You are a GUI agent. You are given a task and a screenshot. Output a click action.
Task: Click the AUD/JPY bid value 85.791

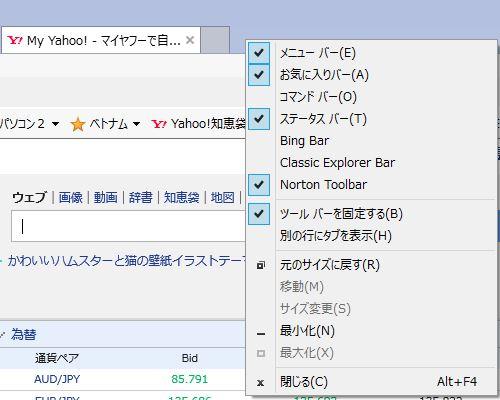[190, 379]
